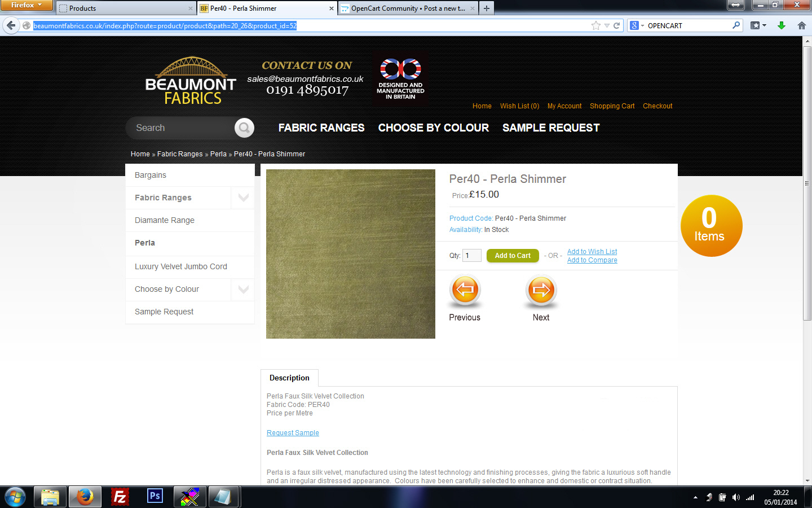The height and width of the screenshot is (508, 812).
Task: Expand the Choose by Colour sidebar chevron
Action: pyautogui.click(x=243, y=290)
